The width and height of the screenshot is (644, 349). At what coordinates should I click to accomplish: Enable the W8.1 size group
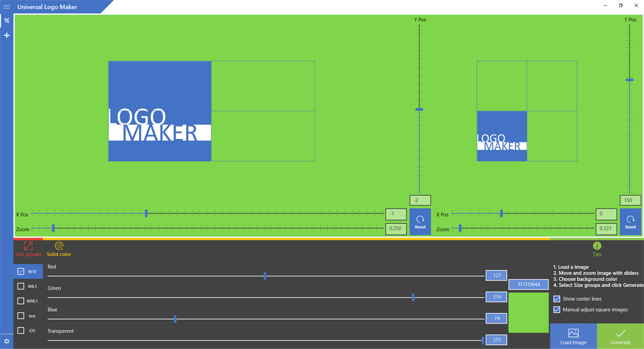pos(21,286)
